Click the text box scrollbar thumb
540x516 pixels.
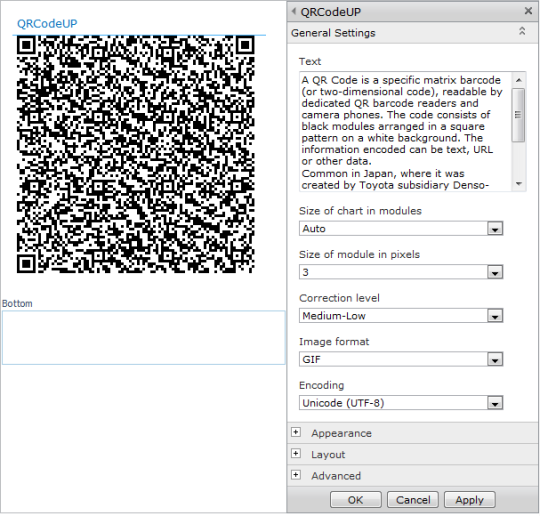click(x=518, y=115)
